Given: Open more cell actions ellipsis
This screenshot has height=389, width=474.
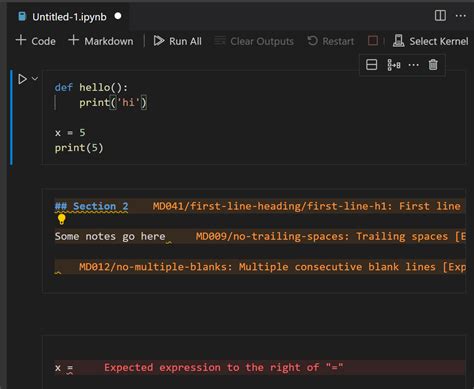Looking at the screenshot, I should click(x=413, y=65).
